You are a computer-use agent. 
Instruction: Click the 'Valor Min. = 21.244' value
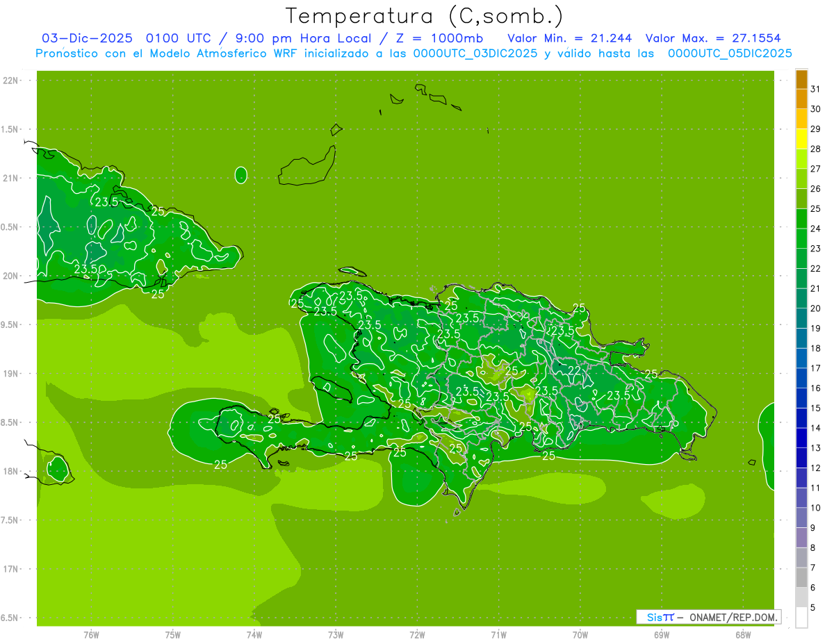pos(570,38)
